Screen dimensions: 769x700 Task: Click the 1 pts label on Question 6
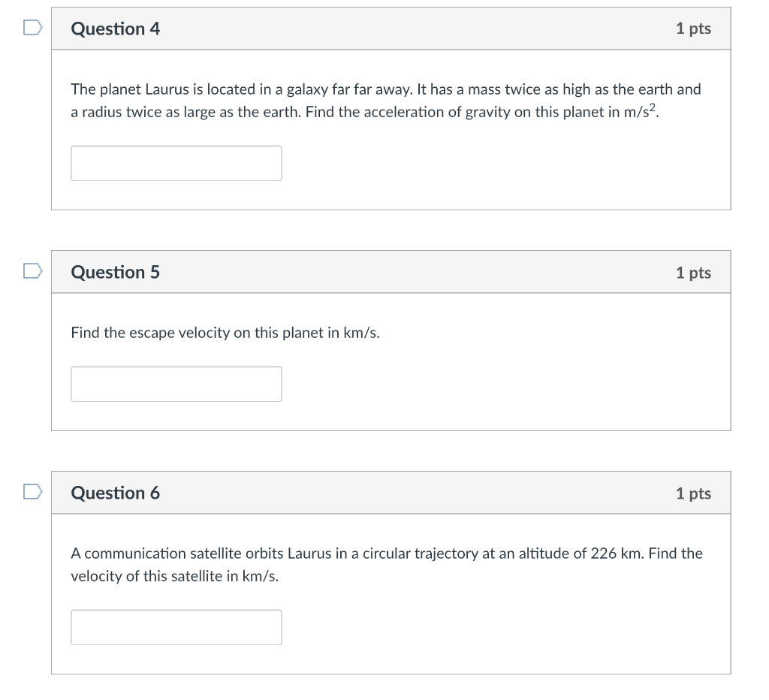[693, 493]
